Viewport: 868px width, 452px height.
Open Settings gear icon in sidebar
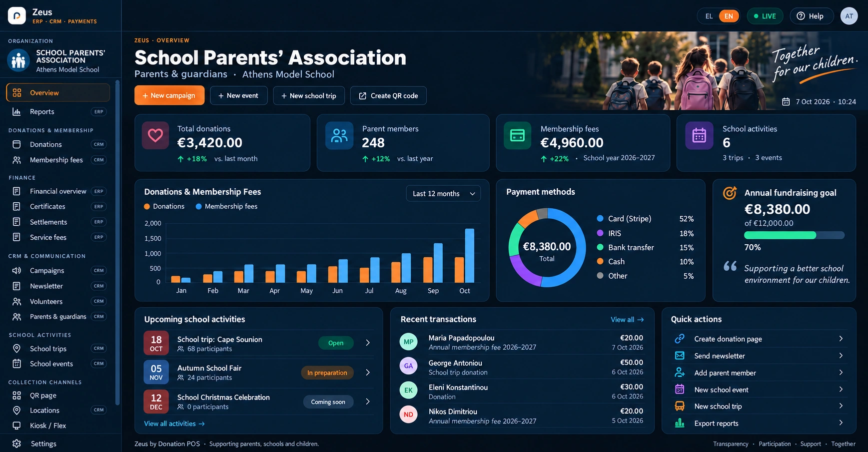click(x=16, y=444)
